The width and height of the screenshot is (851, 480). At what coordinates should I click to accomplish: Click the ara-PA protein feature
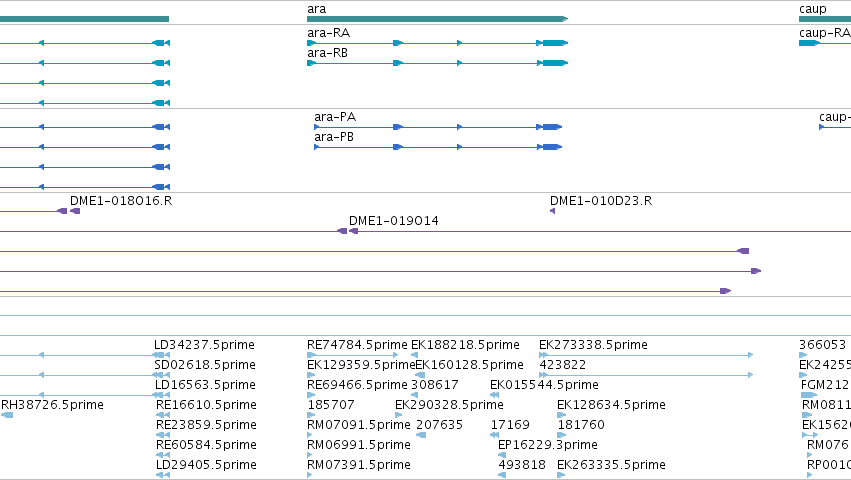[438, 127]
